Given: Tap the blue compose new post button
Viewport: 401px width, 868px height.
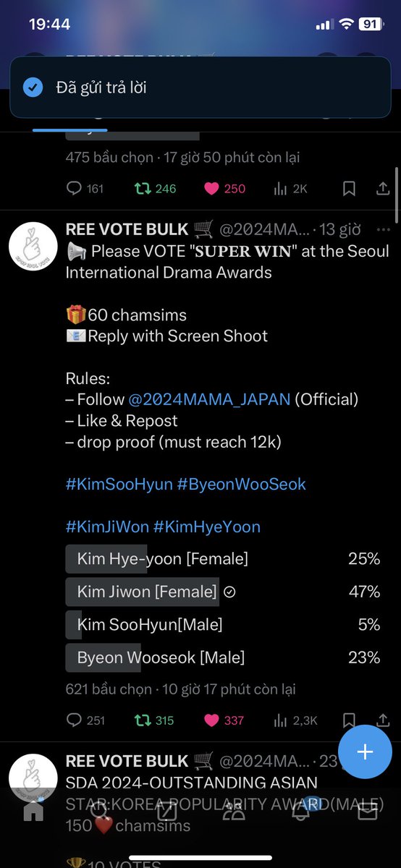Looking at the screenshot, I should (x=365, y=752).
